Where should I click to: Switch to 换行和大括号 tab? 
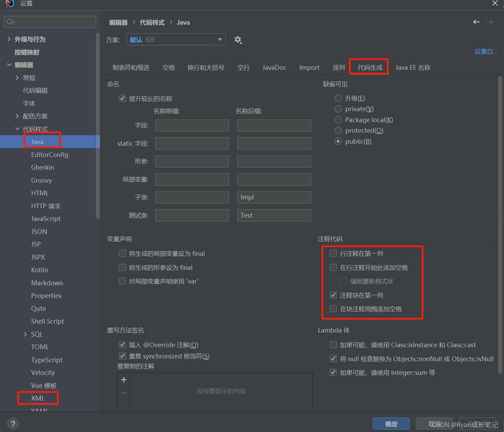[206, 68]
